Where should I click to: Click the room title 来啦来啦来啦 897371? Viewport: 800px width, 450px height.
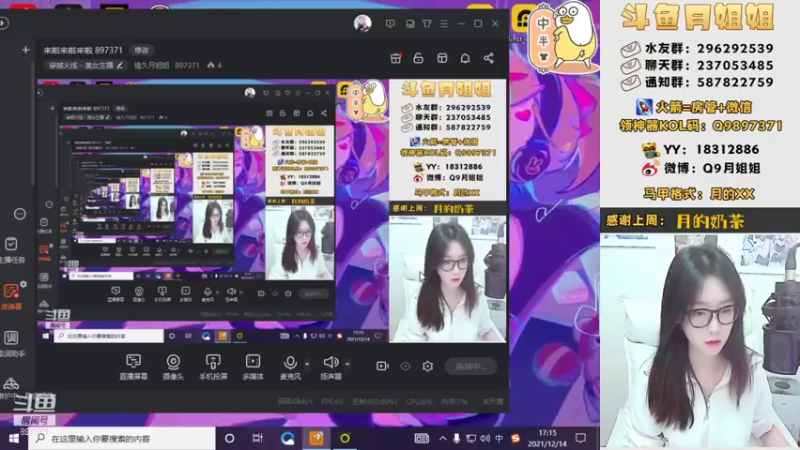83,50
